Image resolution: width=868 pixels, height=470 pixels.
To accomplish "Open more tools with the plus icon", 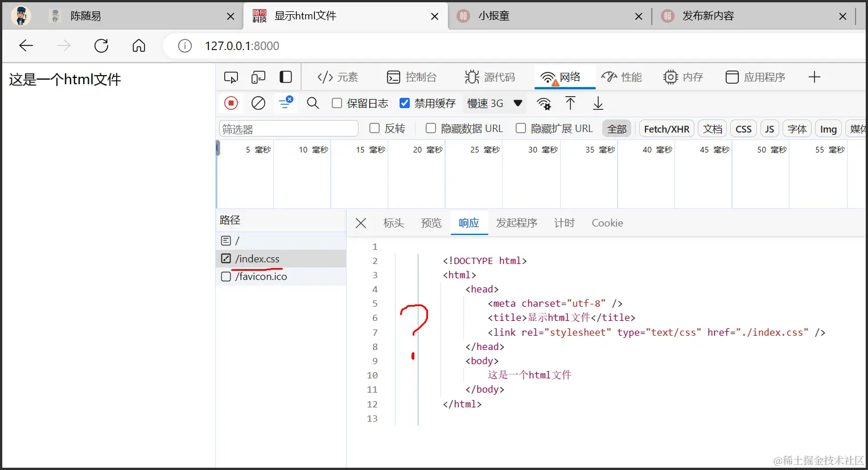I will point(814,77).
